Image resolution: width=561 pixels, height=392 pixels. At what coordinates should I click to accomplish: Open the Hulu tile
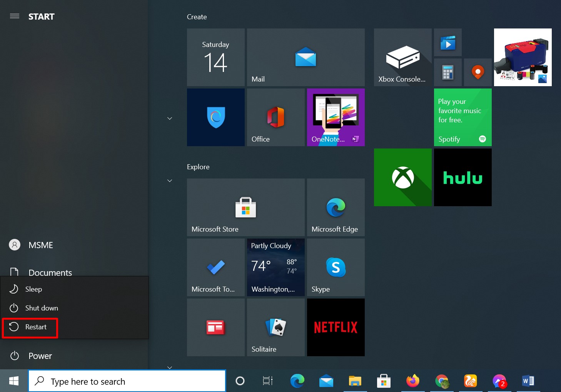click(462, 177)
